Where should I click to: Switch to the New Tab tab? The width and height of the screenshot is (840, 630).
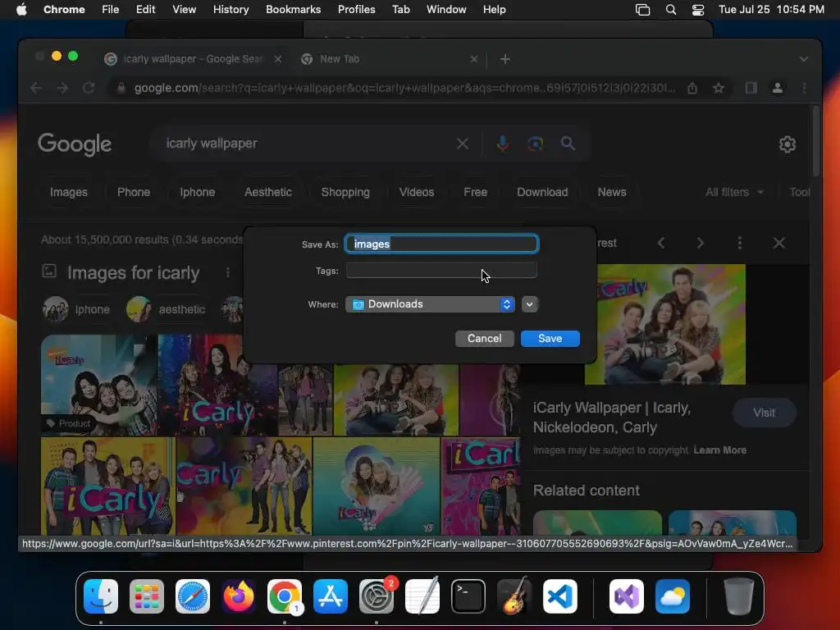click(390, 59)
